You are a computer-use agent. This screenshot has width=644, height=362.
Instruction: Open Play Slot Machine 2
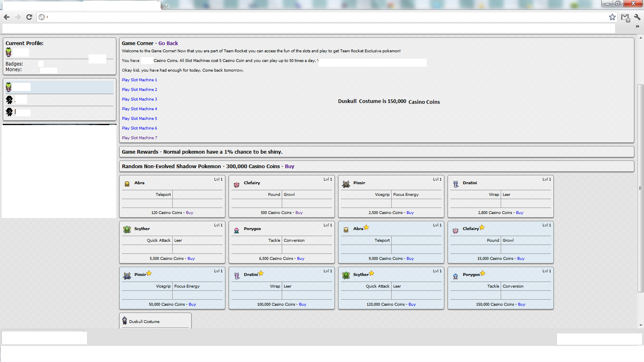140,90
